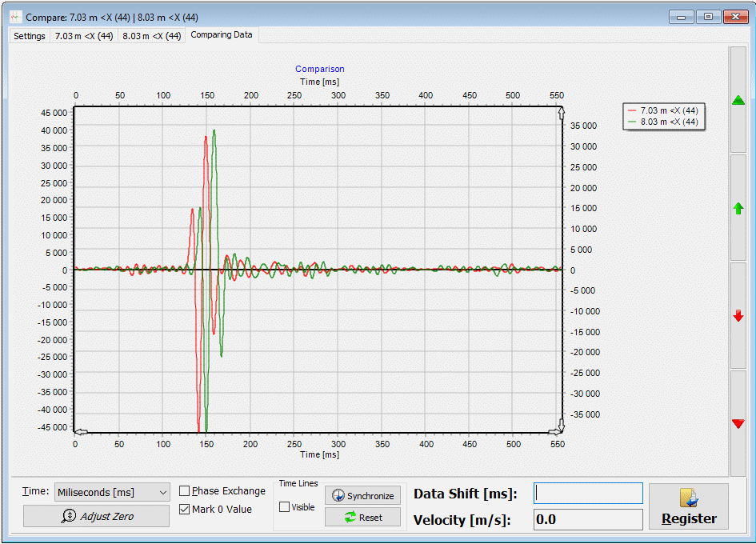
Task: Enable the Phase Exchange checkbox
Action: point(185,491)
